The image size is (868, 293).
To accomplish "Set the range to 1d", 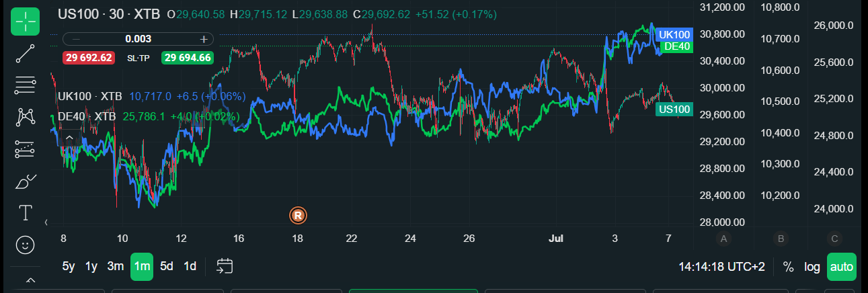I will [190, 266].
